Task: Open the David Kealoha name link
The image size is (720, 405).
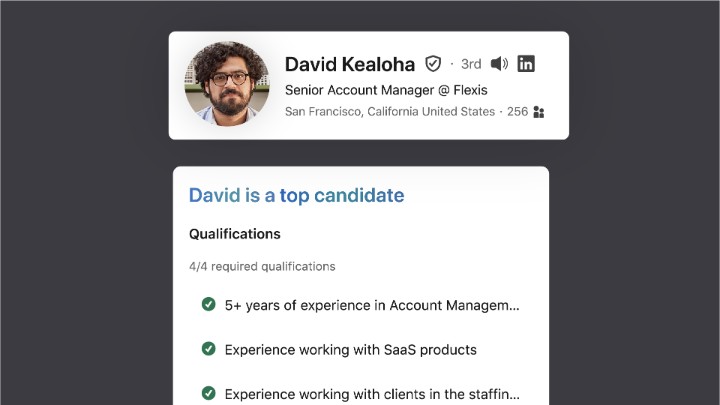Action: 349,64
